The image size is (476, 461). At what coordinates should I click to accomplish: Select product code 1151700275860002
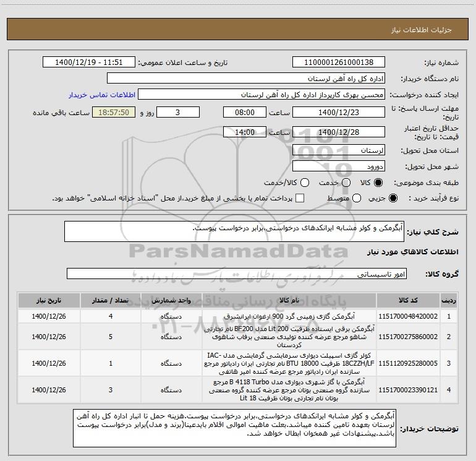coord(408,337)
